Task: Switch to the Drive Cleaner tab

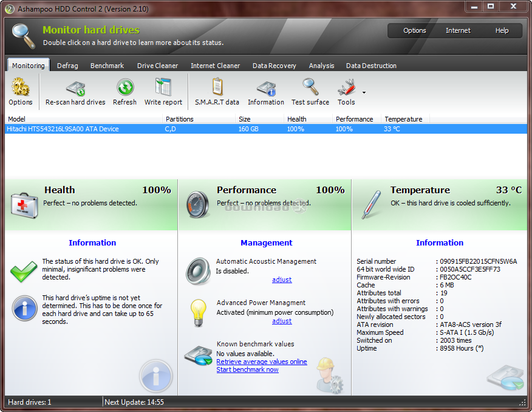Action: pos(157,66)
